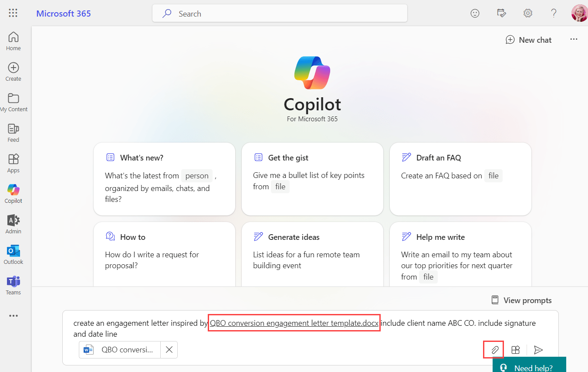Go to Home in the left sidebar
Screen dimensions: 588x372
pyautogui.click(x=13, y=41)
